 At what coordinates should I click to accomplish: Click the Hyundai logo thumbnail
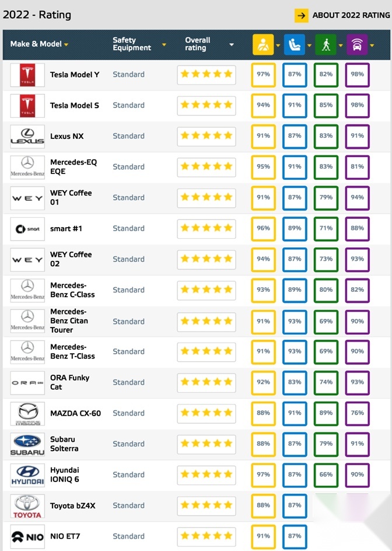27,475
